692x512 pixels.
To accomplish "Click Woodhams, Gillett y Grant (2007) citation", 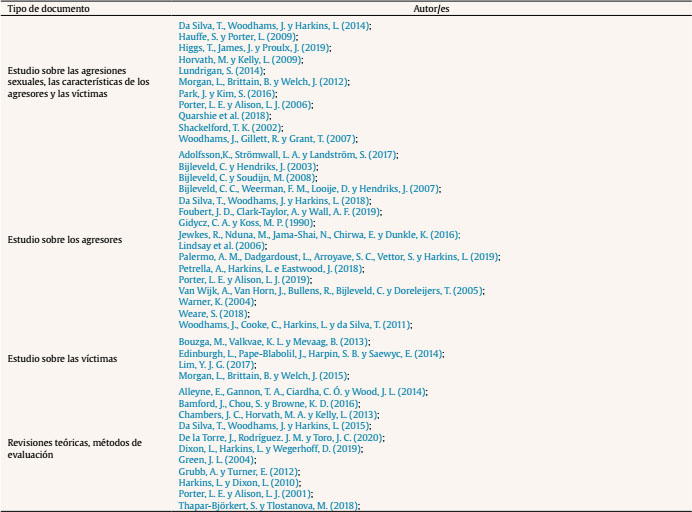I will (267, 139).
